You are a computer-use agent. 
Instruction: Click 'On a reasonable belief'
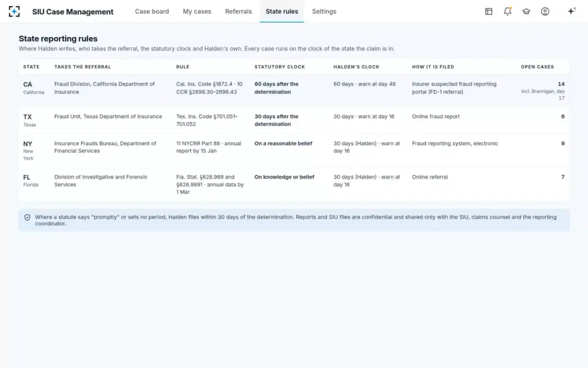[283, 143]
